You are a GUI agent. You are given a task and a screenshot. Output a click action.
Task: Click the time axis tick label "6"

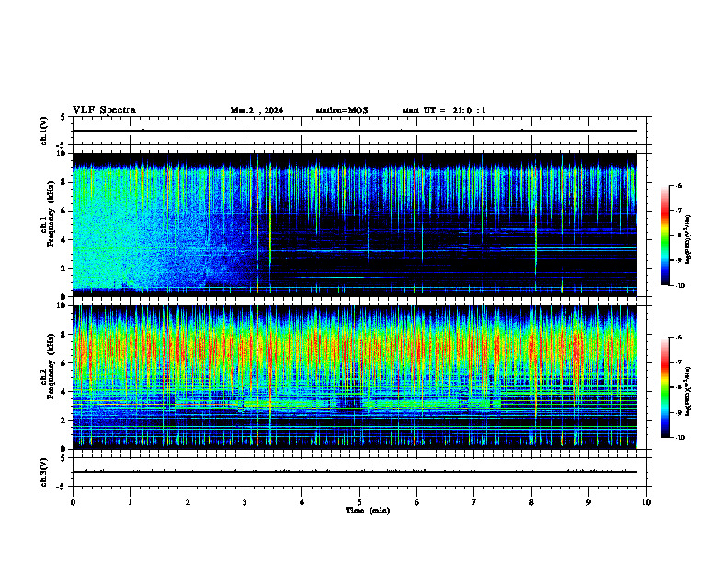click(417, 502)
